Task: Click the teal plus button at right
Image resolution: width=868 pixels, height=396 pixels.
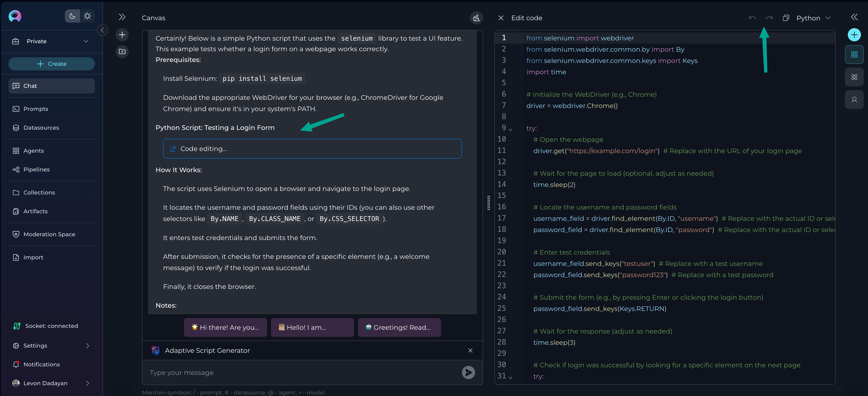Action: click(854, 35)
